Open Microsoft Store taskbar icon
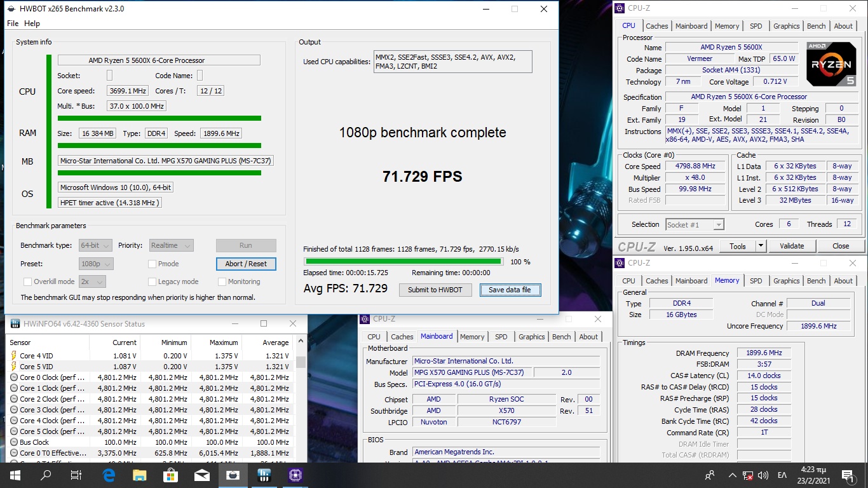868x488 pixels. pyautogui.click(x=170, y=475)
